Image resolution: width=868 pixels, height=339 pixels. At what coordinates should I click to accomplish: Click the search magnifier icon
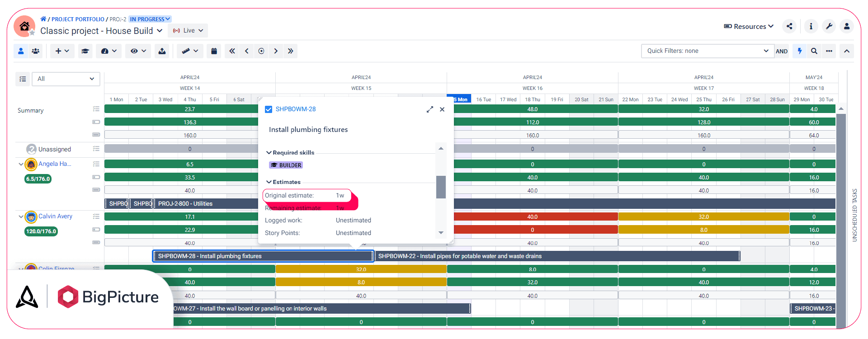tap(814, 51)
